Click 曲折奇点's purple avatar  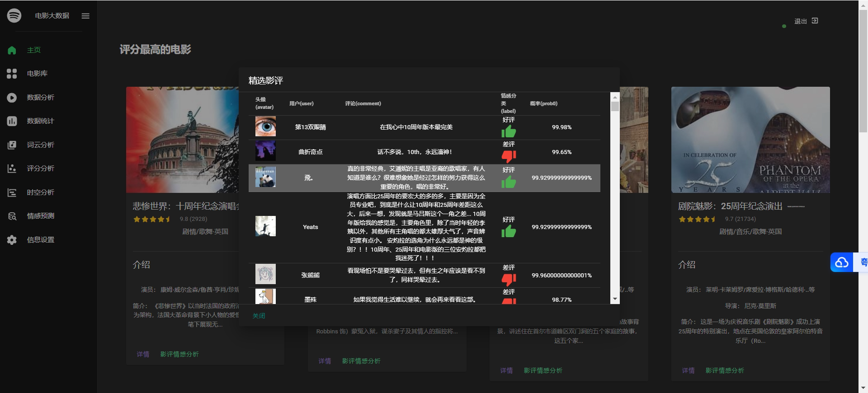tap(265, 151)
